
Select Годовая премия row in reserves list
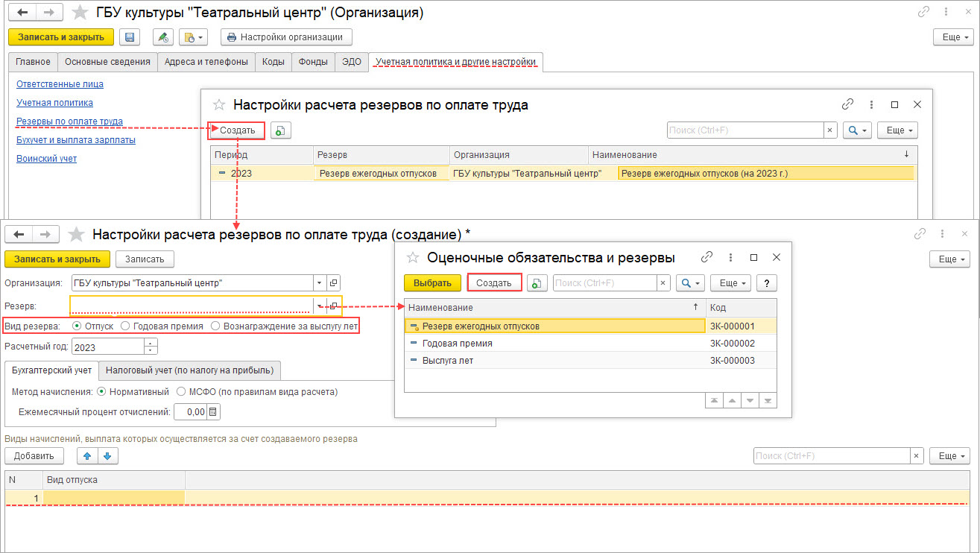(x=590, y=344)
